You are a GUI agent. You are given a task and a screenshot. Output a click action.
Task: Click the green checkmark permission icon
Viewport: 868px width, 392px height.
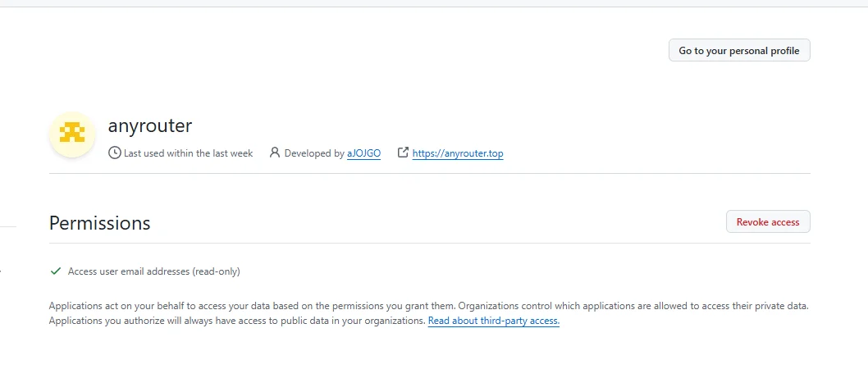[x=56, y=271]
